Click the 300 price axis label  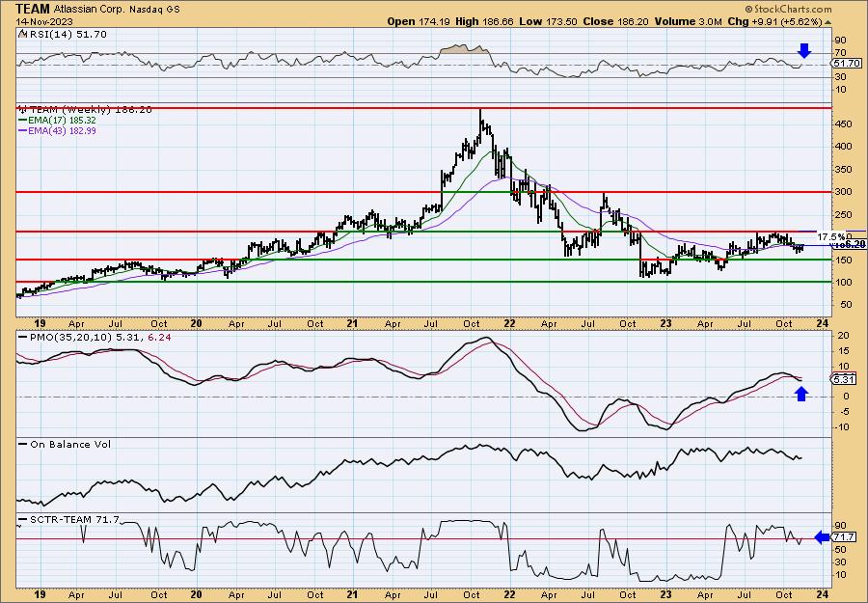[x=844, y=192]
